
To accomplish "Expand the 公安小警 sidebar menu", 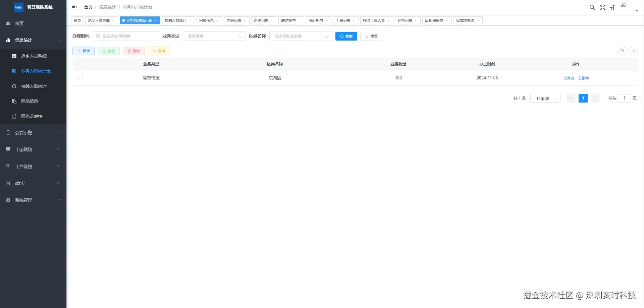I will pyautogui.click(x=33, y=133).
